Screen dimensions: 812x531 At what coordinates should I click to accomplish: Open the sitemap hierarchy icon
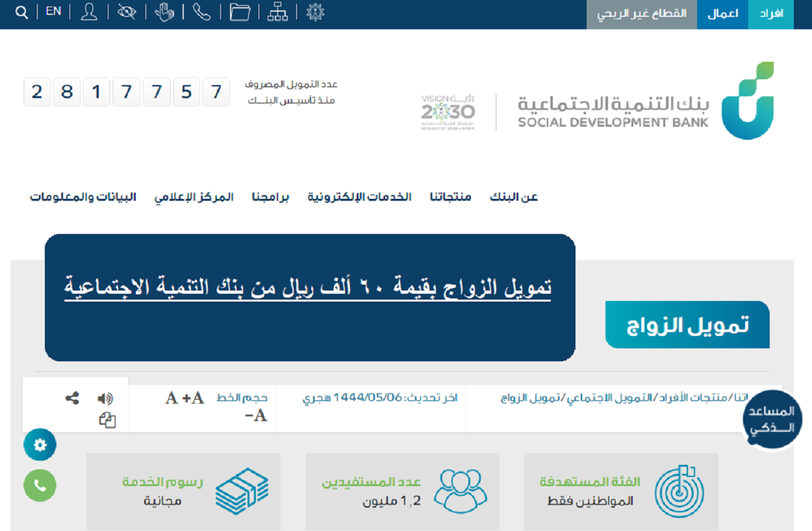(277, 12)
